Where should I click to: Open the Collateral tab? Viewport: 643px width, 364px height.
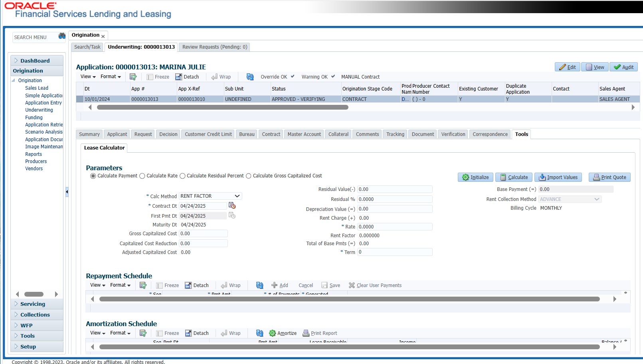338,134
